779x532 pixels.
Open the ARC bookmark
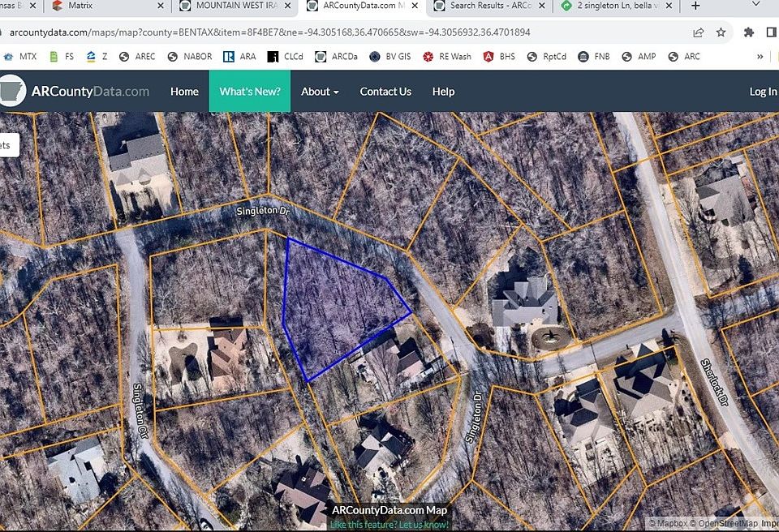(x=684, y=57)
